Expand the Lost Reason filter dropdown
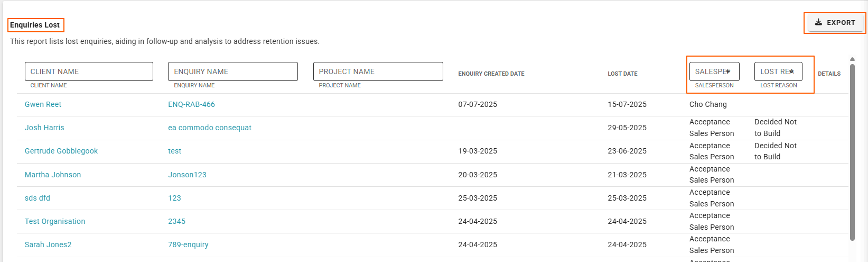 [778, 71]
